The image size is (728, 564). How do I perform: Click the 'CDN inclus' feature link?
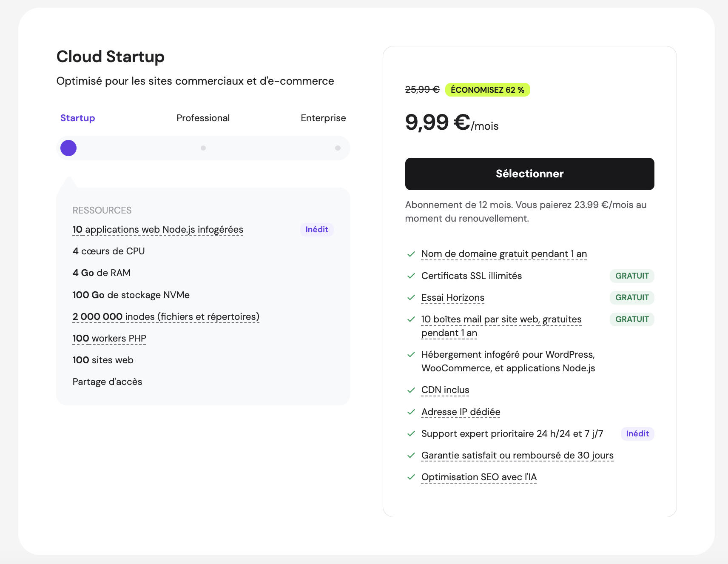[x=445, y=390]
